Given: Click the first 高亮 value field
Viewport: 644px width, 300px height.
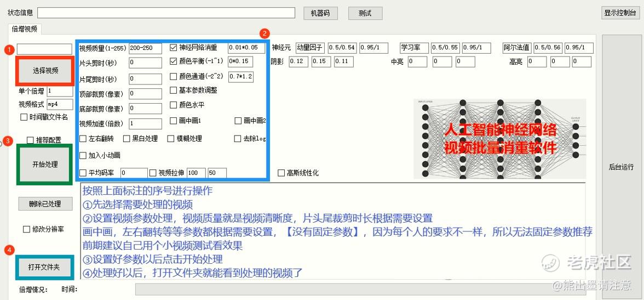Looking at the screenshot, I should pyautogui.click(x=537, y=62).
